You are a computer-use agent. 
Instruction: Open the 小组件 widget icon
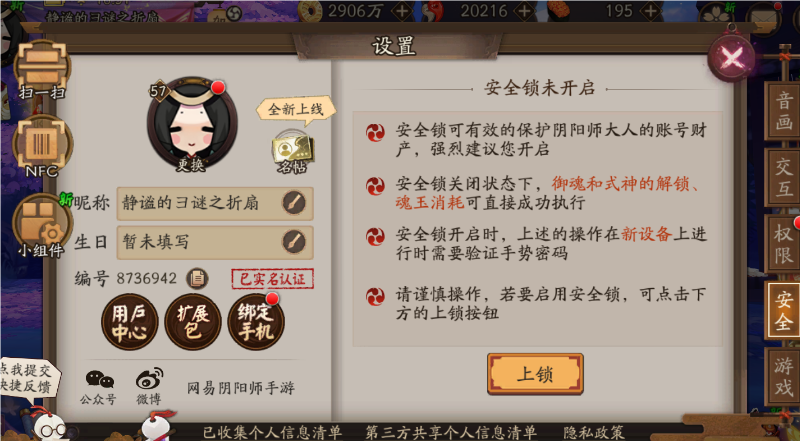pos(42,225)
